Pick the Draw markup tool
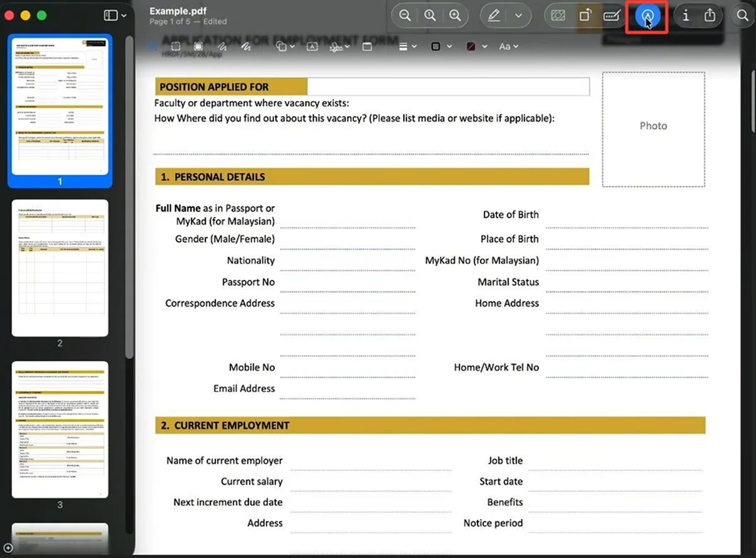This screenshot has width=756, height=558. click(246, 46)
